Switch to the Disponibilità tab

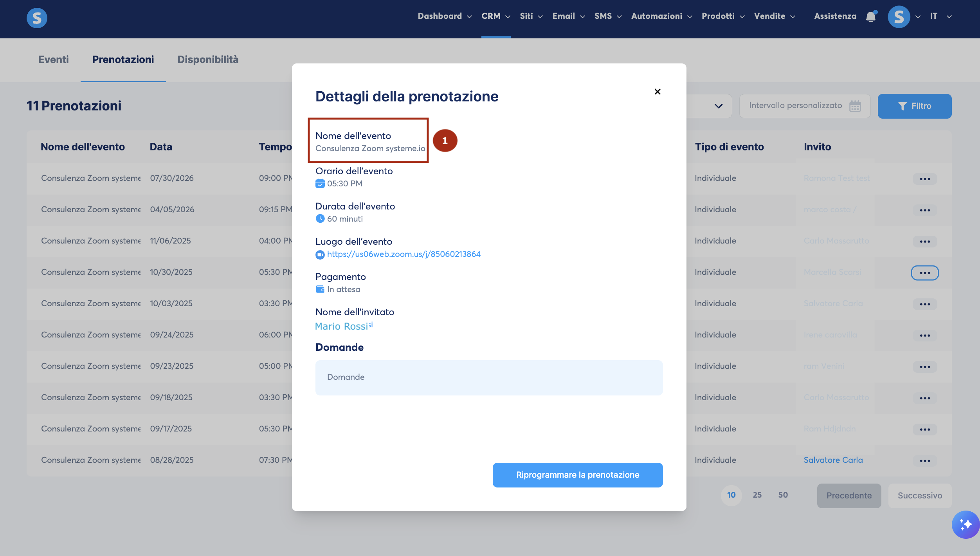tap(208, 60)
